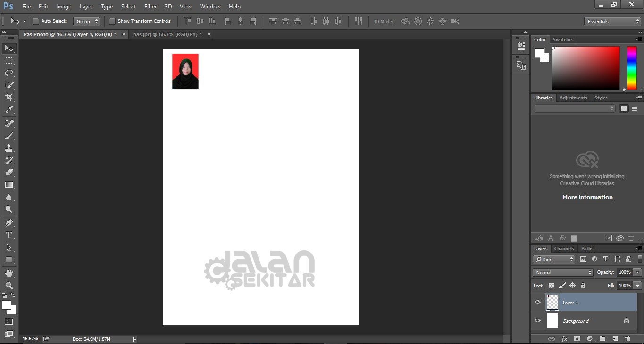The image size is (644, 344).
Task: Select the Layer 1 thumbnail
Action: [x=552, y=302]
